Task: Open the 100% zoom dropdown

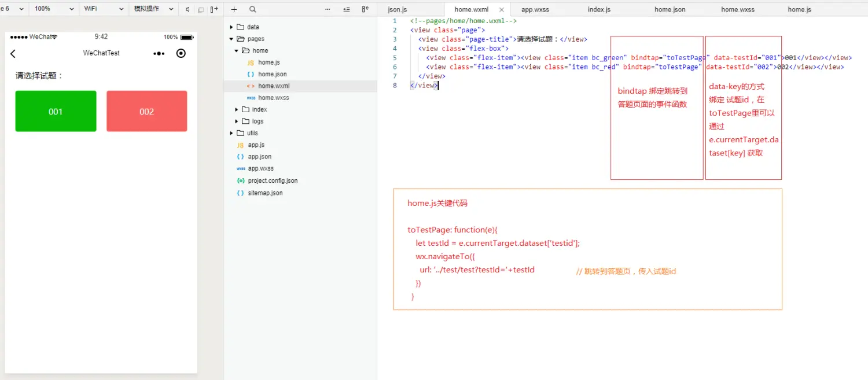Action: pyautogui.click(x=54, y=9)
